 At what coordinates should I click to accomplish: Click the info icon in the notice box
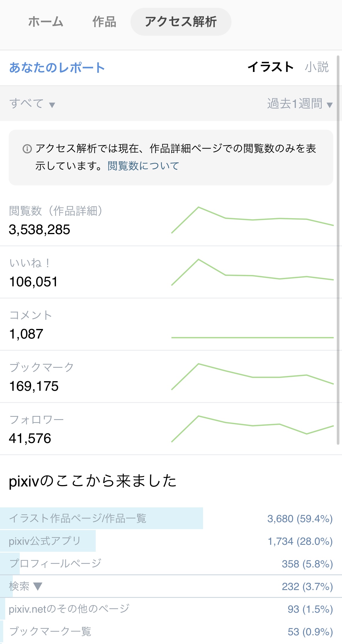(27, 149)
